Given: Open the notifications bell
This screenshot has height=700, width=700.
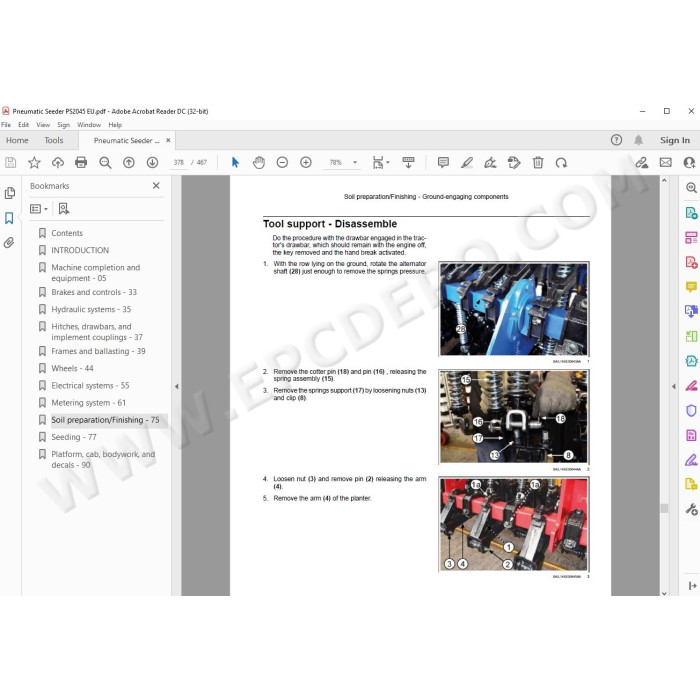Looking at the screenshot, I should [x=638, y=140].
